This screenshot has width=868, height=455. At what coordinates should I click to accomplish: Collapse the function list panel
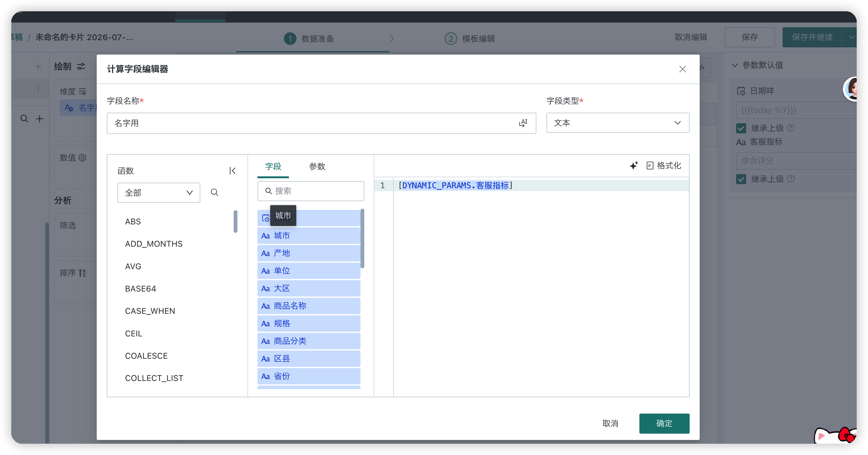coord(232,171)
